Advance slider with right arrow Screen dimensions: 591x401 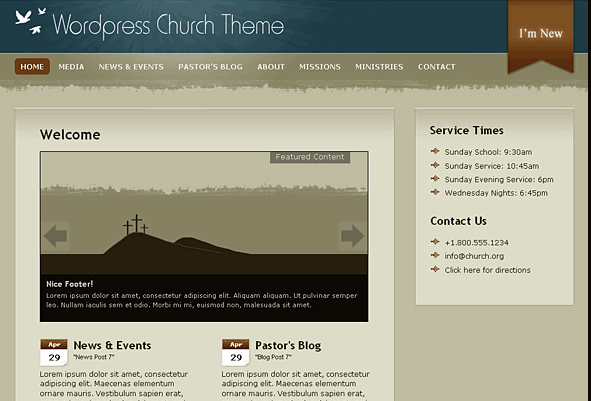pos(352,236)
